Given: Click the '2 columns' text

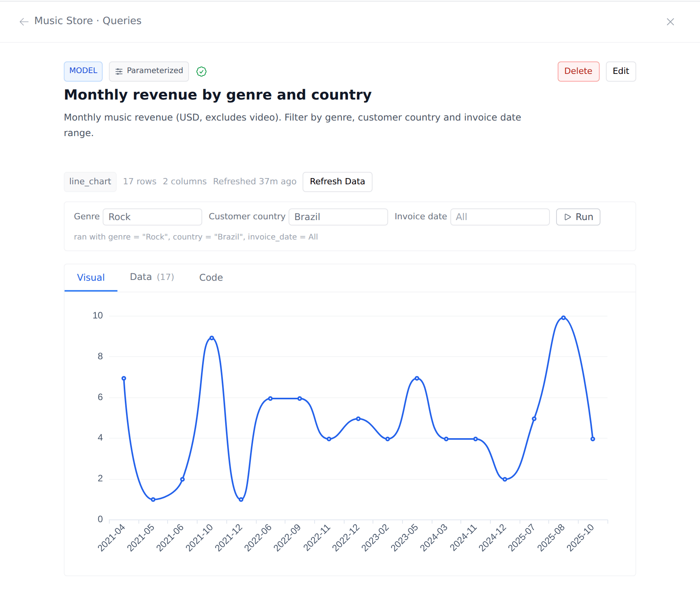Looking at the screenshot, I should [x=185, y=182].
